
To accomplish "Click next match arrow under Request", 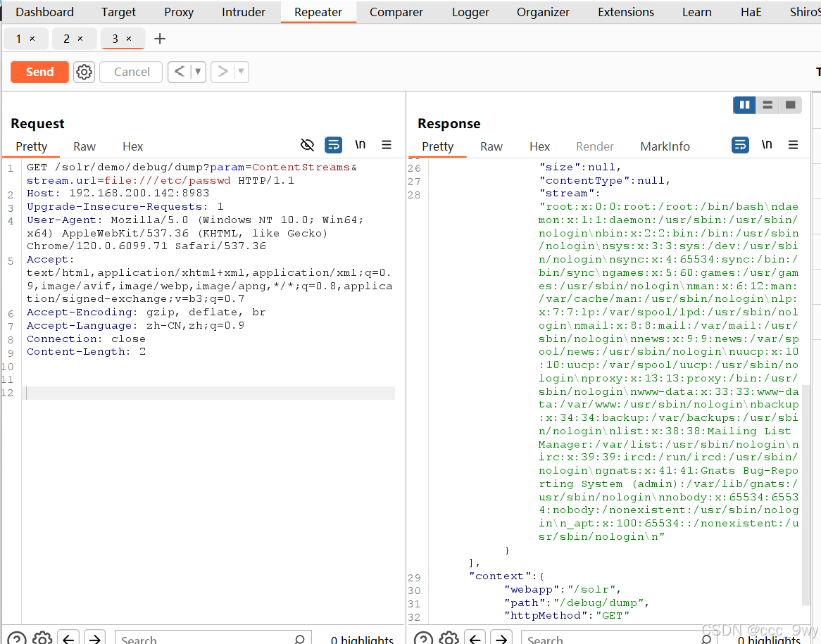I will pos(95,639).
